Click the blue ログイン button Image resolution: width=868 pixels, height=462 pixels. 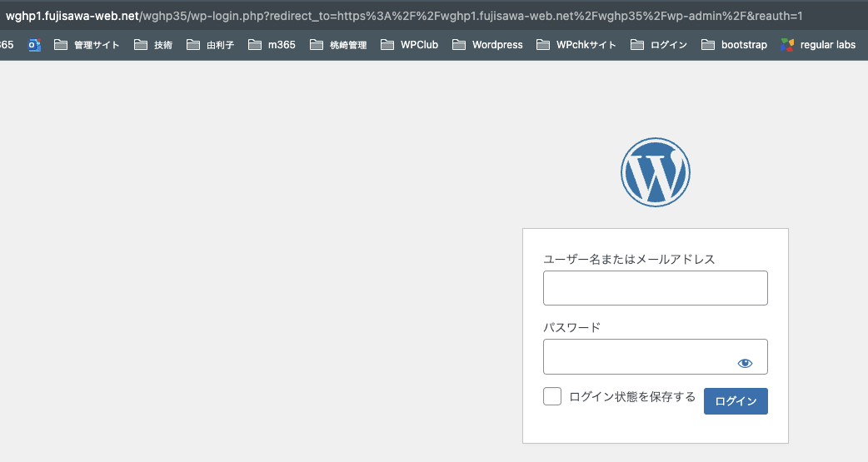736,401
